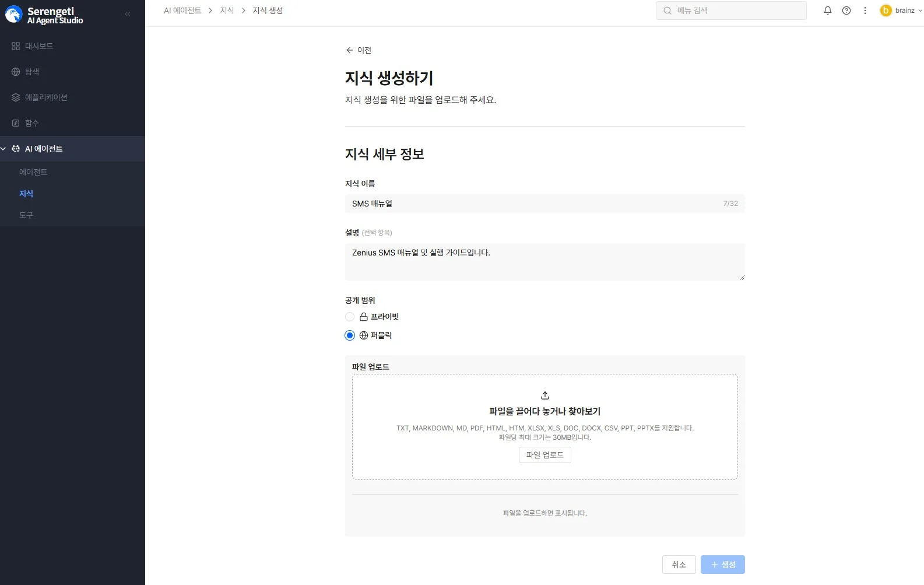Click the upload arrow icon in drop zone
Screen dimensions: 924x585
[544, 395]
